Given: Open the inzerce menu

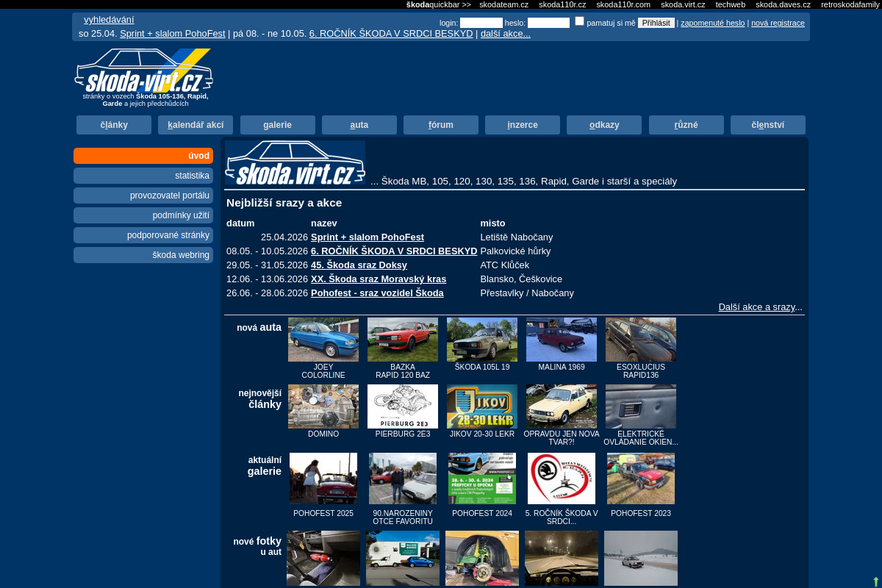Looking at the screenshot, I should pyautogui.click(x=523, y=125).
